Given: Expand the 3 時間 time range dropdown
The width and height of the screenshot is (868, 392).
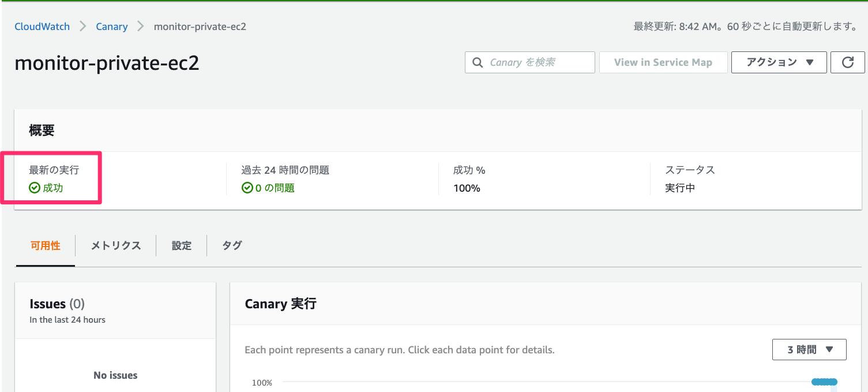Looking at the screenshot, I should pos(809,349).
